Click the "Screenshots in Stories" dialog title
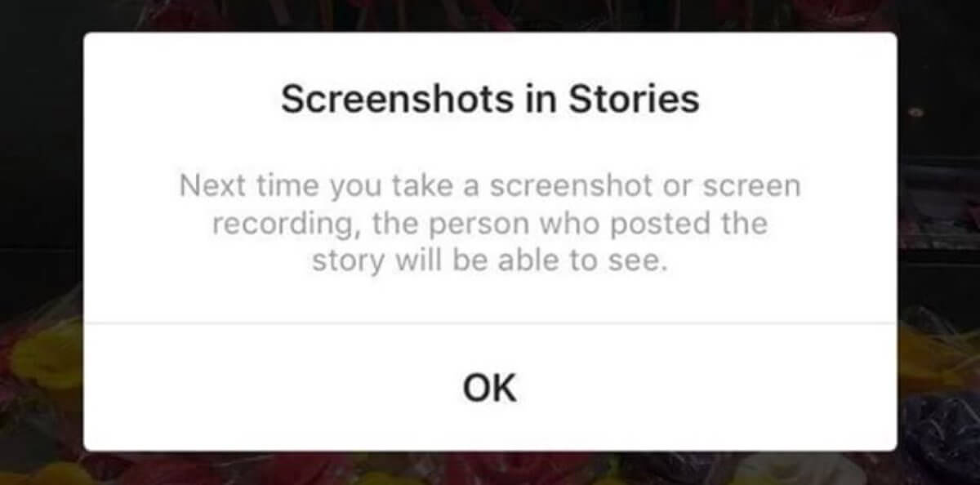980x485 pixels. pos(490,100)
